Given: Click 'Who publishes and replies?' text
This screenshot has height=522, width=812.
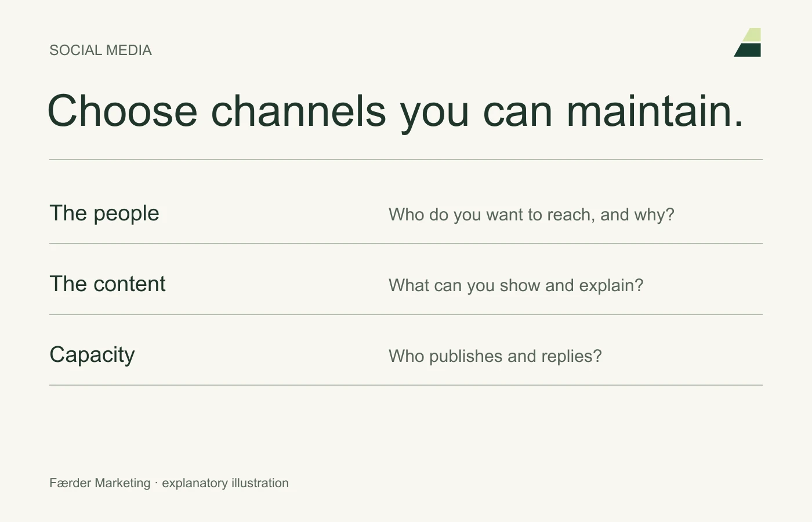Looking at the screenshot, I should [x=495, y=356].
